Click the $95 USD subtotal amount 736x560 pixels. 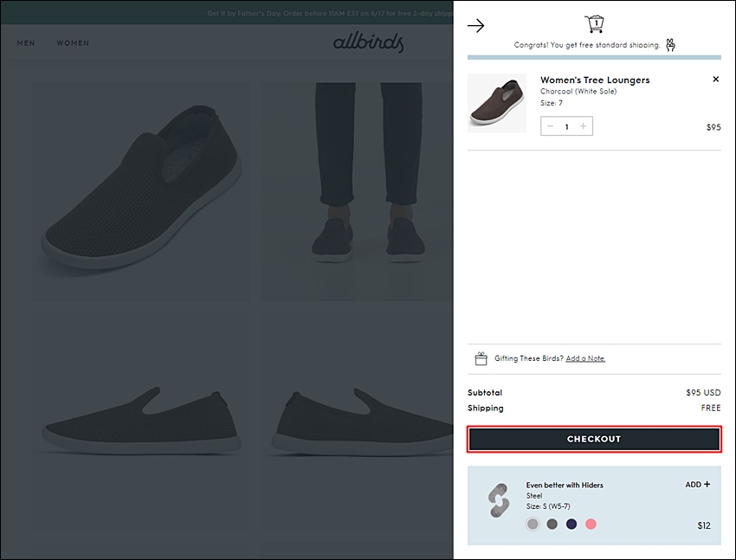pyautogui.click(x=703, y=393)
